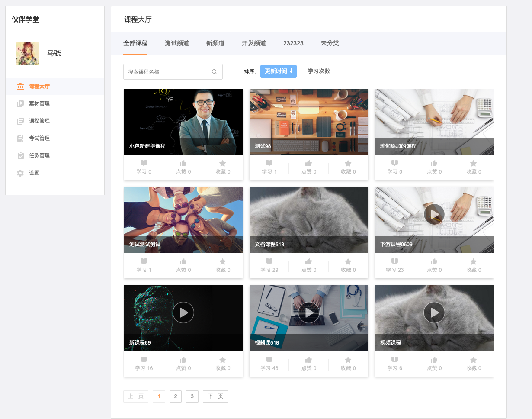Click the 考试管理 sidebar icon
The height and width of the screenshot is (419, 532).
[x=20, y=138]
